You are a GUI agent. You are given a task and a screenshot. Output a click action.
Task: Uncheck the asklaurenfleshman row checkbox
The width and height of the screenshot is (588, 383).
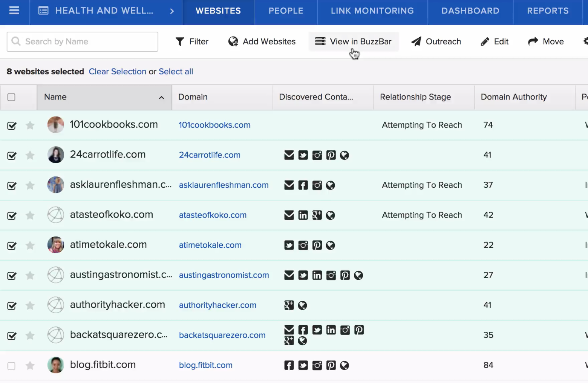click(x=12, y=185)
